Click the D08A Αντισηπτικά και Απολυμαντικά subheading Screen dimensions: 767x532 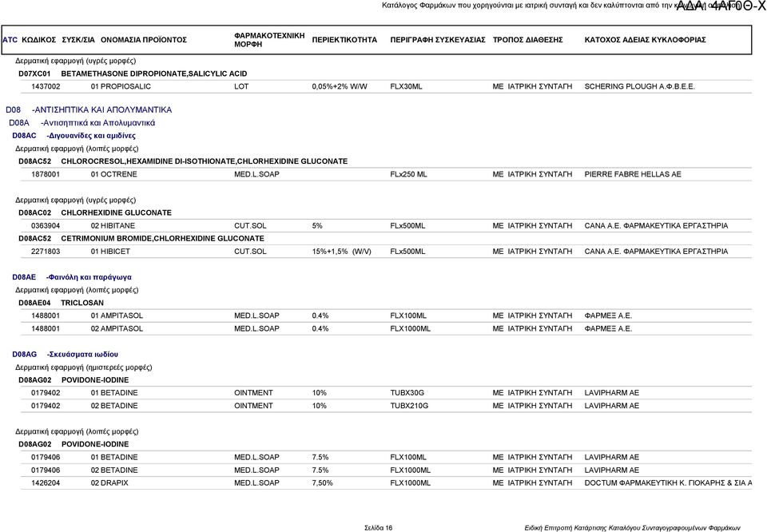[81, 123]
